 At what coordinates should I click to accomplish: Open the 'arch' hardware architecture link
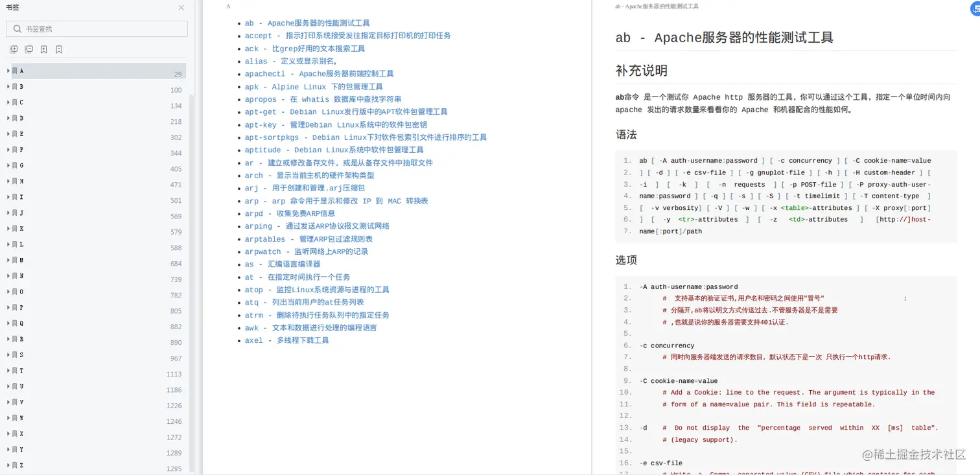309,175
